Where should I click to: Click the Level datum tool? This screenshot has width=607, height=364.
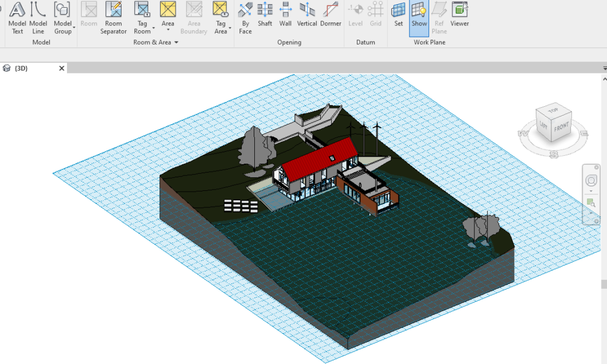click(356, 15)
